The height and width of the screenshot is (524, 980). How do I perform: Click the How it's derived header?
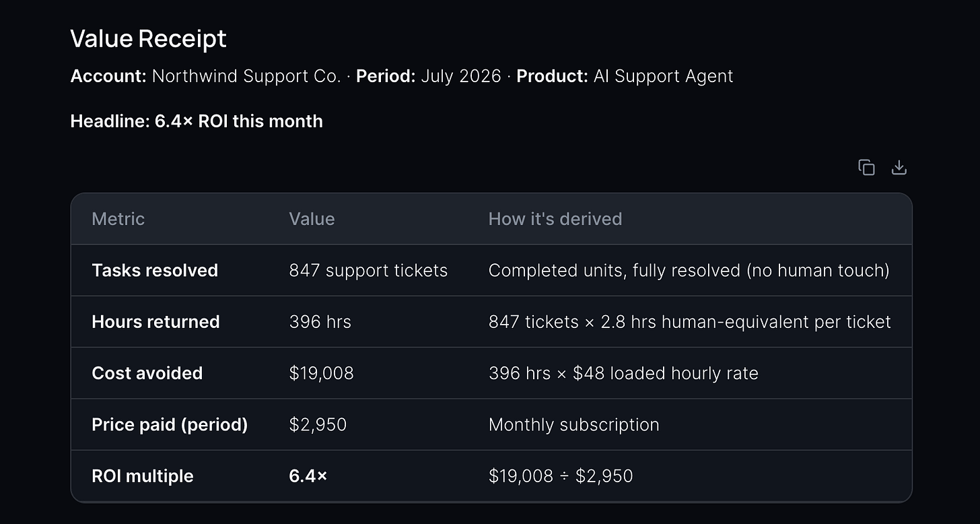click(x=555, y=219)
